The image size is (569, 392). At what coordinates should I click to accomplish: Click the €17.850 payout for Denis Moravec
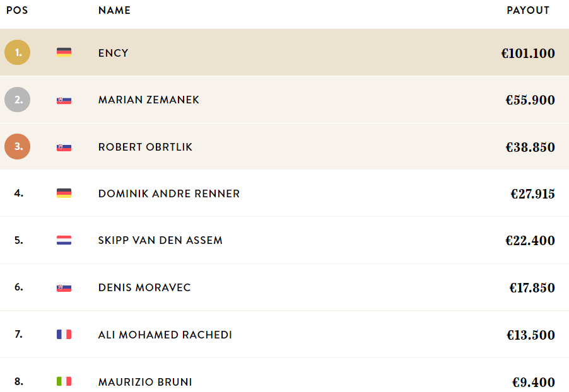tap(532, 288)
